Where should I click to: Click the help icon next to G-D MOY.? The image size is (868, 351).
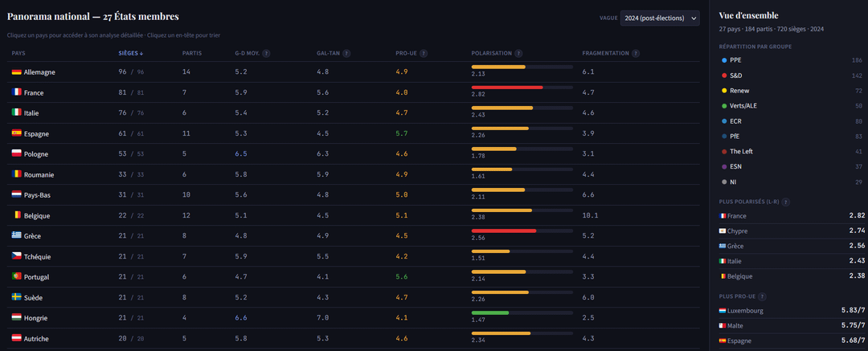[x=266, y=54]
